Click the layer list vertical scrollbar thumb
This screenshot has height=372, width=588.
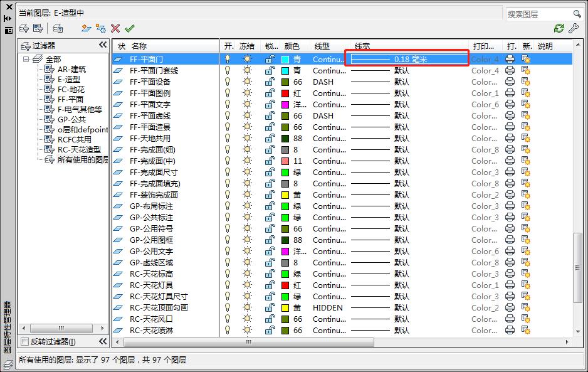point(577,268)
